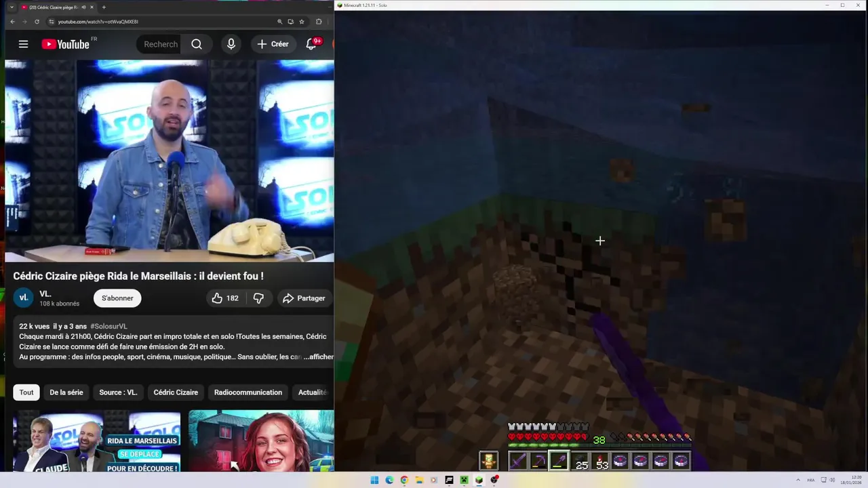Select the sword hotbar slot in Minecraft

coord(518,462)
